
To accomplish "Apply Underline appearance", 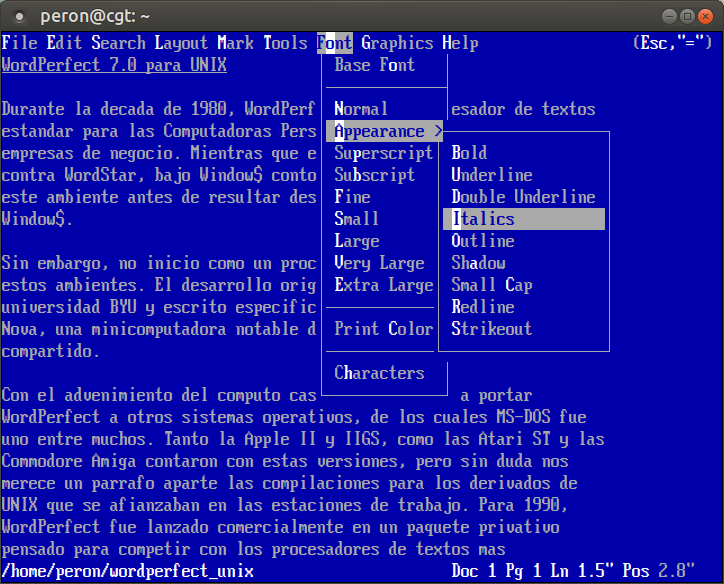I will (492, 175).
